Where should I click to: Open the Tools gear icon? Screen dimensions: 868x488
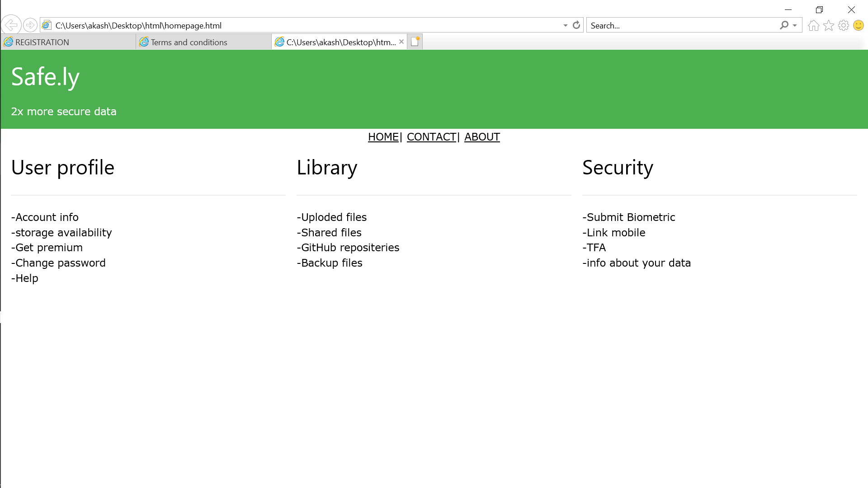coord(843,25)
